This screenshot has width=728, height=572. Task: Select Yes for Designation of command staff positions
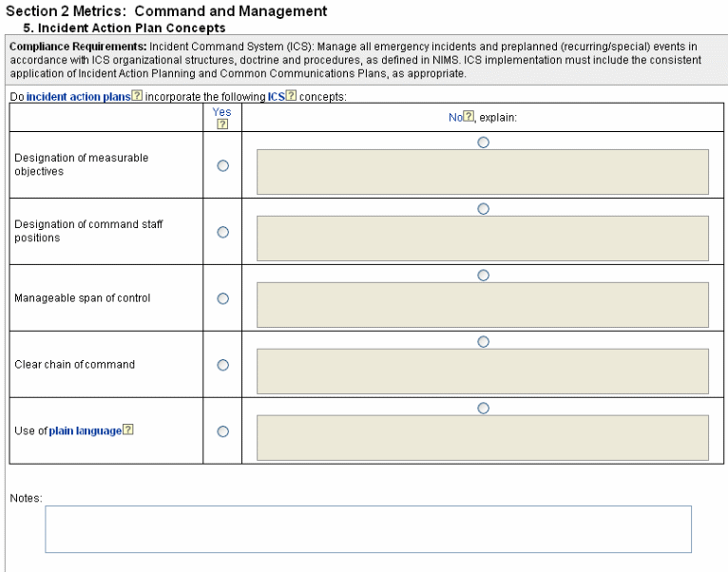[x=223, y=232]
